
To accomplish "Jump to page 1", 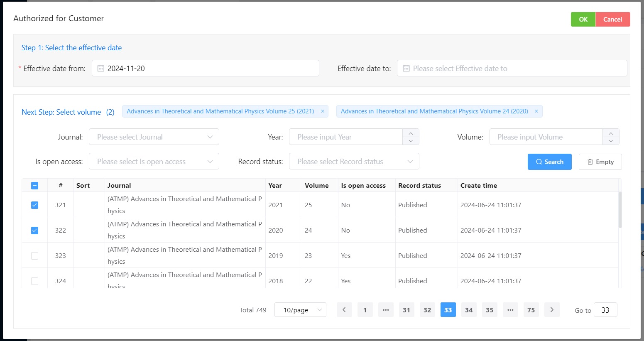I will [365, 310].
